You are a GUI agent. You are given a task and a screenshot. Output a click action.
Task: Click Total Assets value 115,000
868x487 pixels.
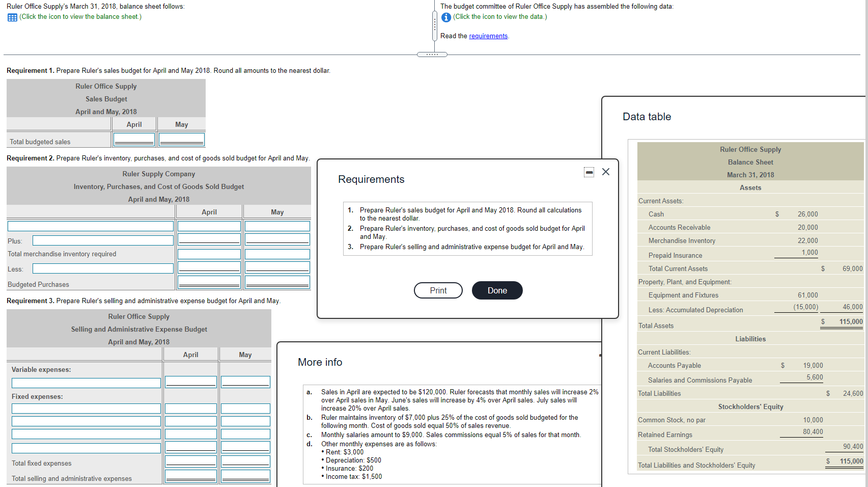pos(851,322)
